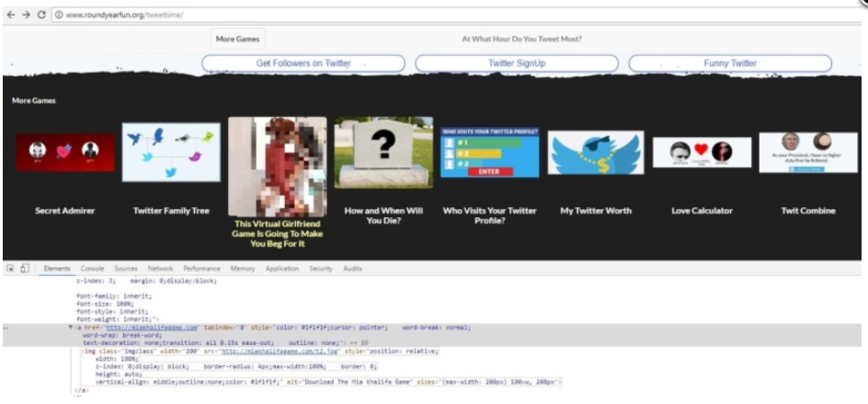Reload the page with the refresh icon

click(42, 16)
